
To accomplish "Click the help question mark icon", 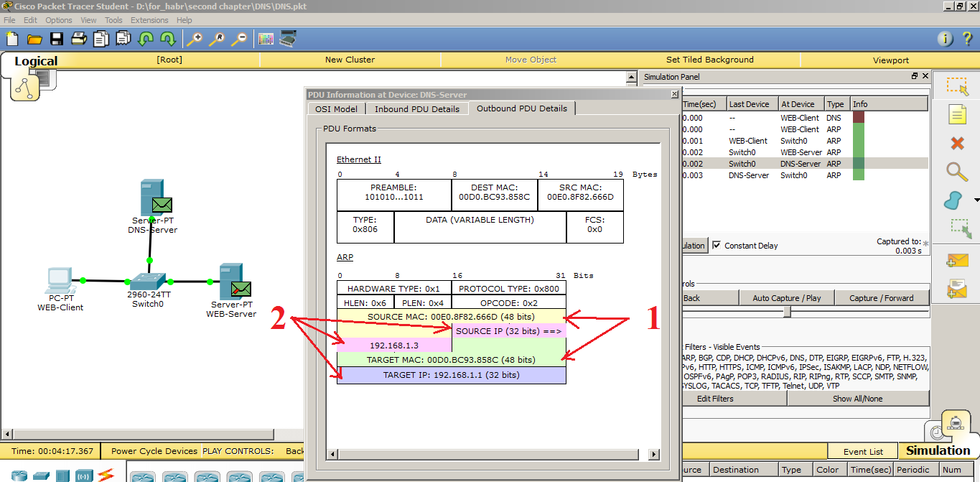I will point(967,39).
